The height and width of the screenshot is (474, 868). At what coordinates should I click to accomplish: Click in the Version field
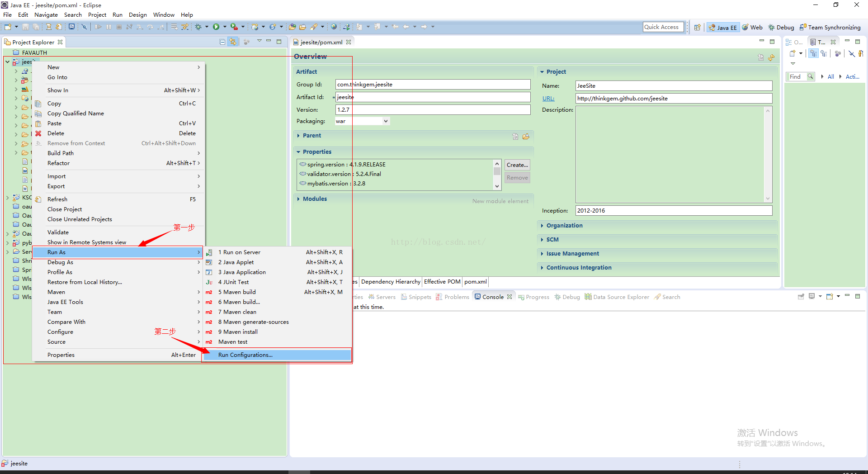433,110
